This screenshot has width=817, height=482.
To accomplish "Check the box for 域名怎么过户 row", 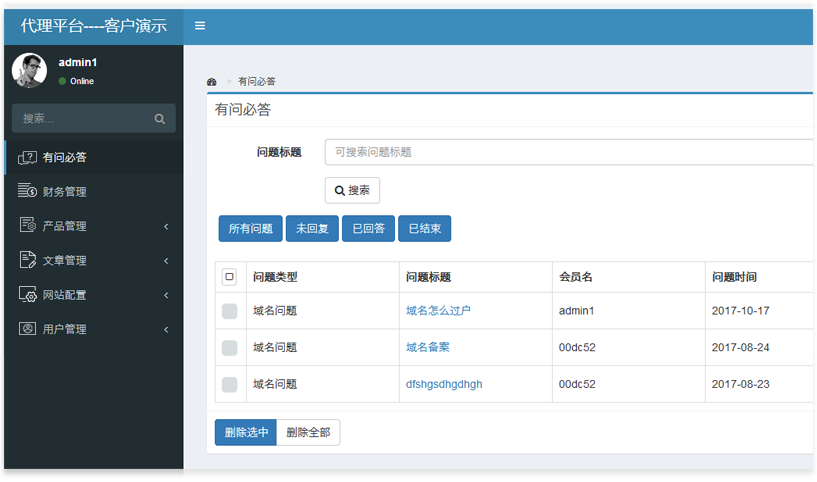I will coord(229,311).
